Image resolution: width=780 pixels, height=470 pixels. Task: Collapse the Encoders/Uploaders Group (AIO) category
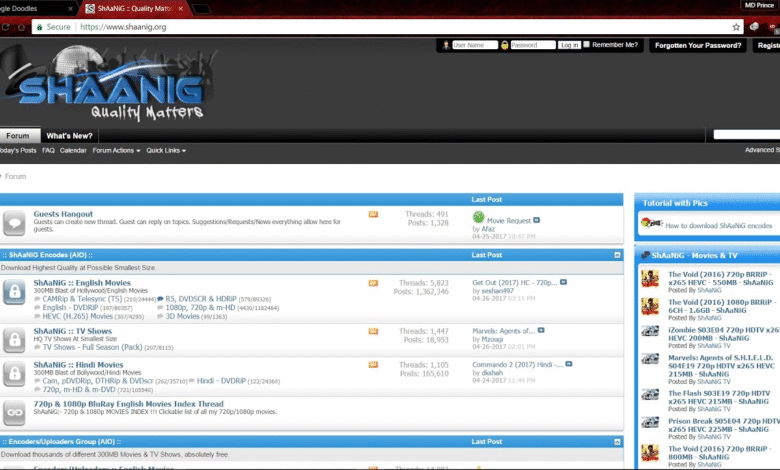point(617,442)
